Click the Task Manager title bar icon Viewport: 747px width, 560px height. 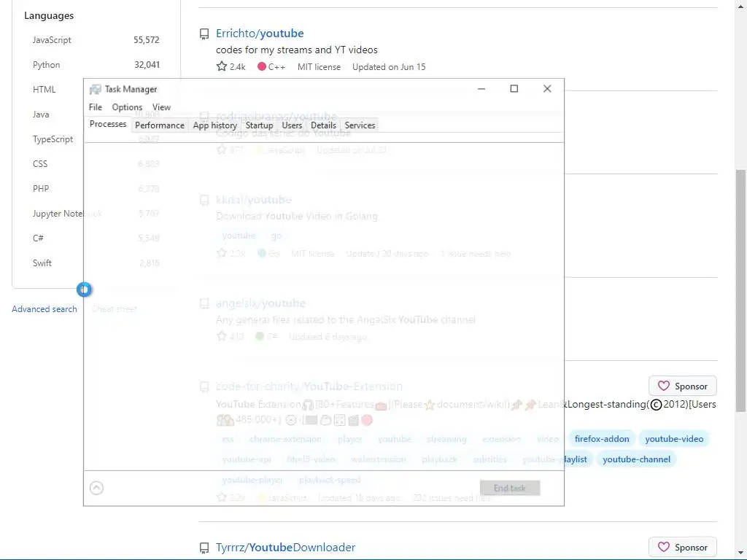[96, 89]
